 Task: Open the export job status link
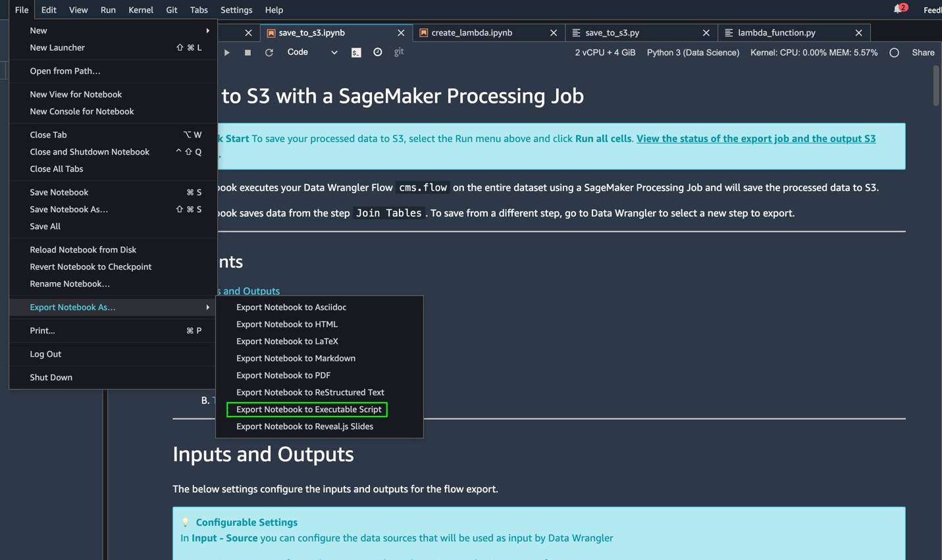[756, 139]
